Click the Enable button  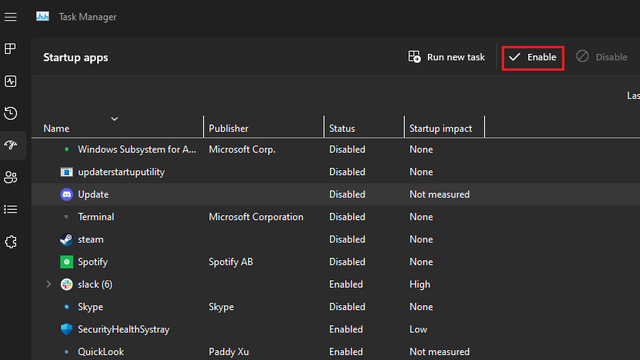point(533,57)
